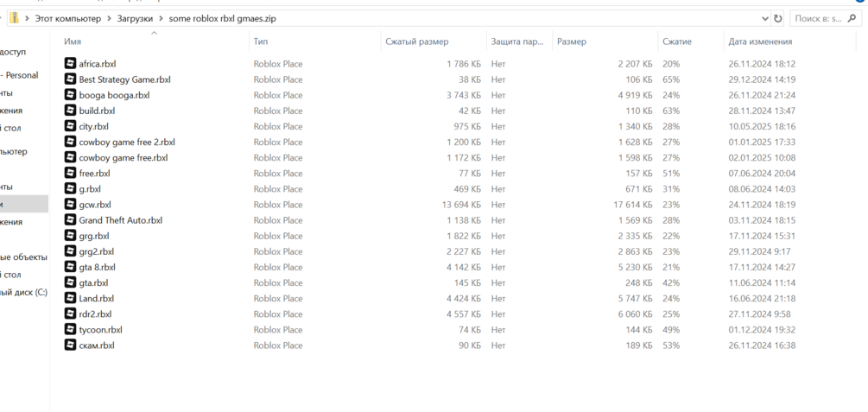Click the tycoon.rbxl file icon

click(70, 329)
